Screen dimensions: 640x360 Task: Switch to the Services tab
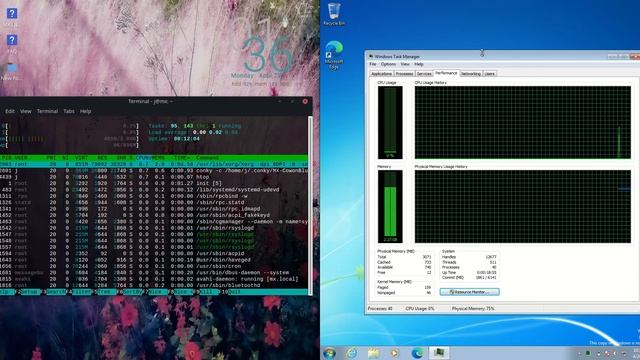pyautogui.click(x=424, y=74)
